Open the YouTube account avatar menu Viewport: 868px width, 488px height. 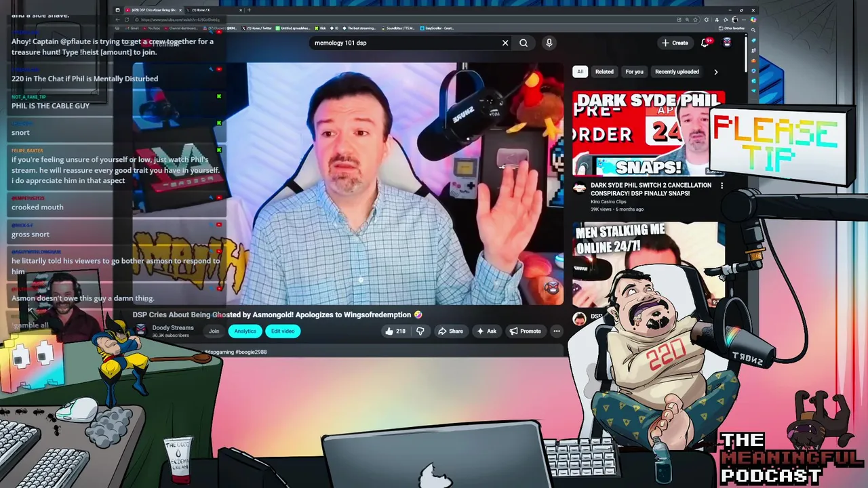727,43
